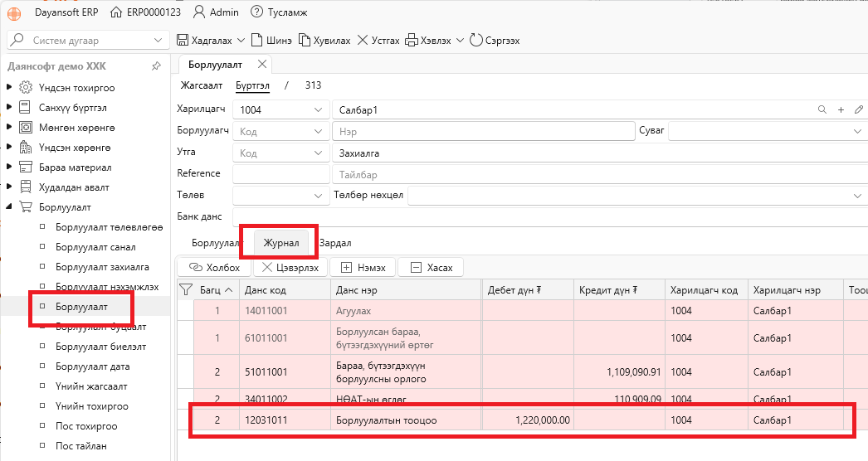
Task: Open Борлуулалт биелэлт
Action: [100, 347]
